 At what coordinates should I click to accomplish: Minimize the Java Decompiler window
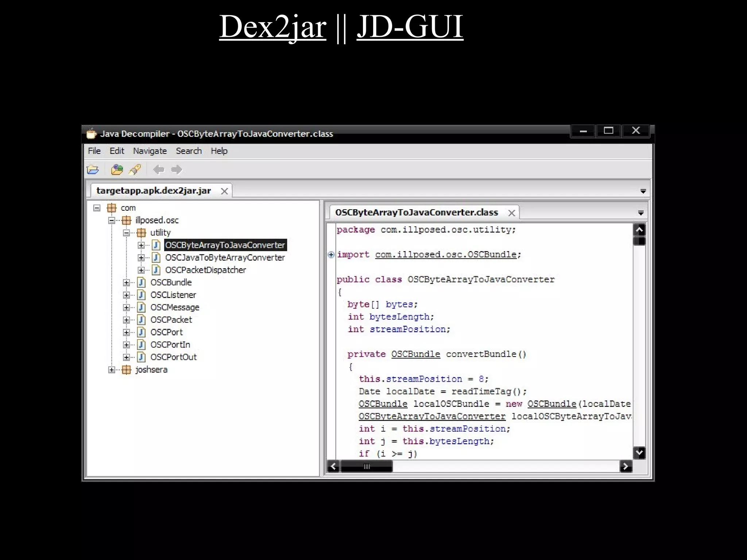pos(583,131)
